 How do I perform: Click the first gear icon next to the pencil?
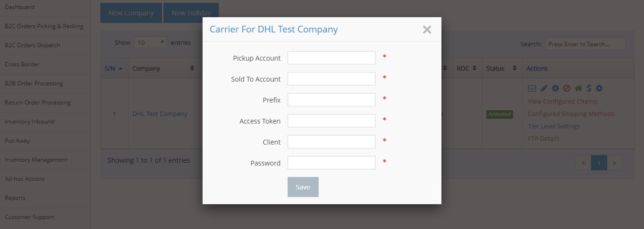[555, 88]
